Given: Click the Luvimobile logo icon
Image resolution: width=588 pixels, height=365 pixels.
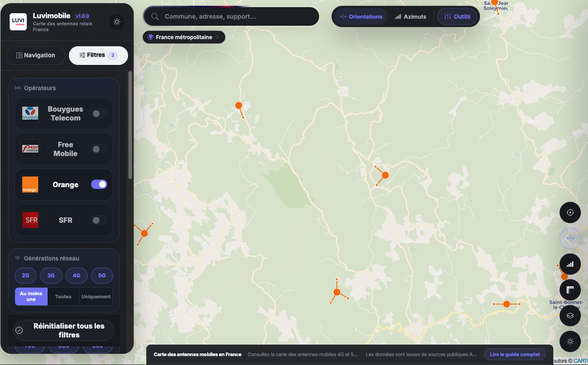Looking at the screenshot, I should coord(18,22).
